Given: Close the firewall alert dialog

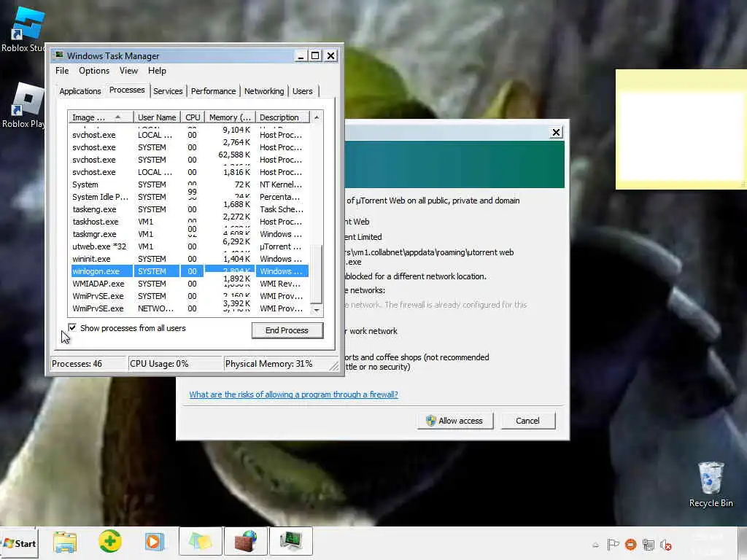Looking at the screenshot, I should click(x=556, y=133).
